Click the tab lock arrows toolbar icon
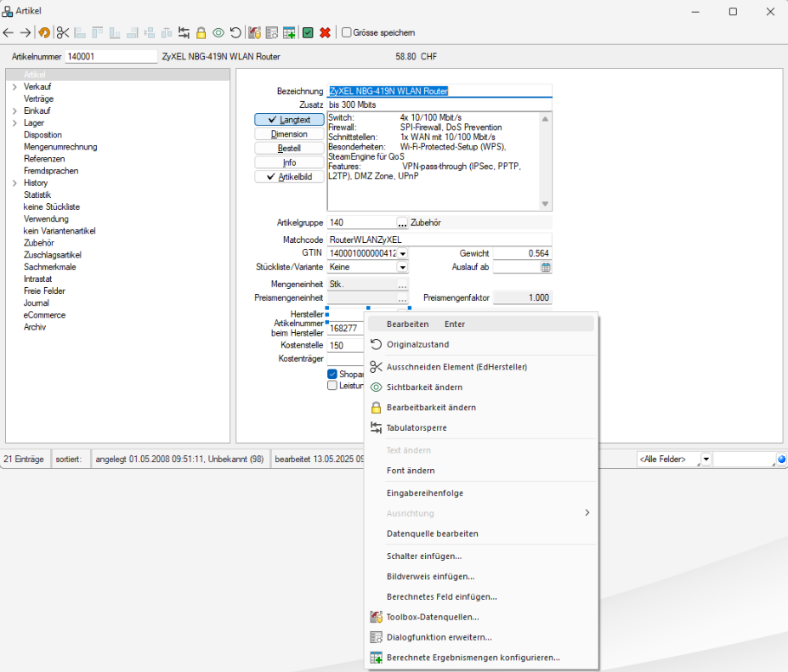788x672 pixels. (184, 32)
